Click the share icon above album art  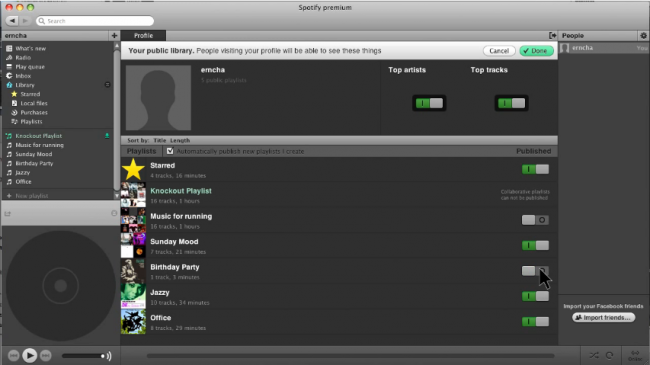coord(7,214)
